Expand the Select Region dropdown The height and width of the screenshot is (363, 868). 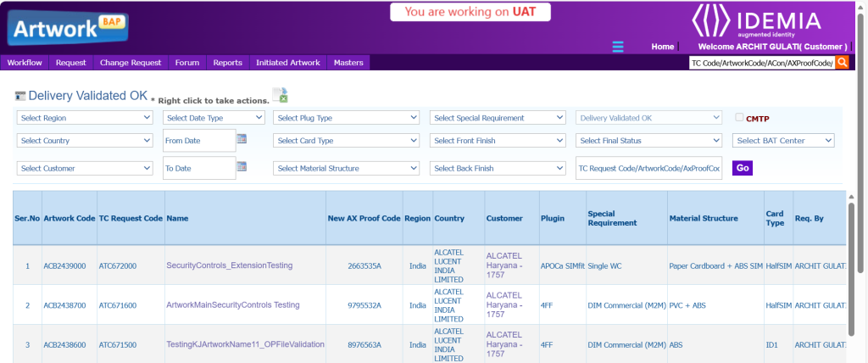84,118
